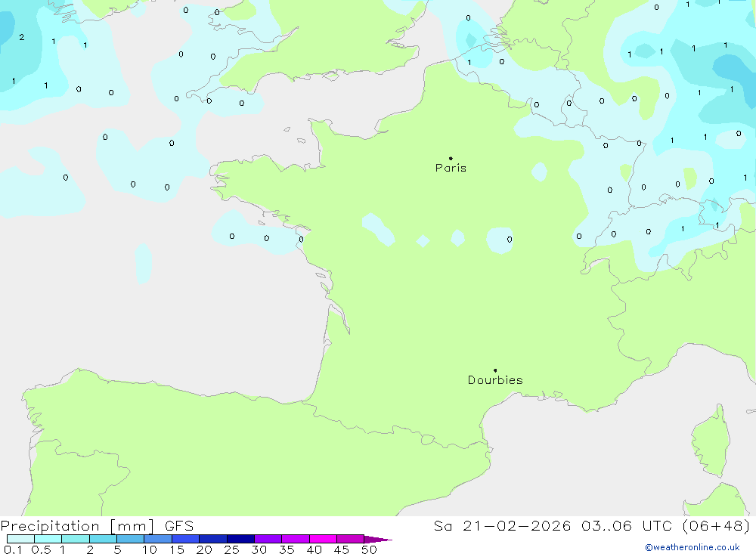Click the legend label '0.1'
756x554 pixels.
(13, 549)
